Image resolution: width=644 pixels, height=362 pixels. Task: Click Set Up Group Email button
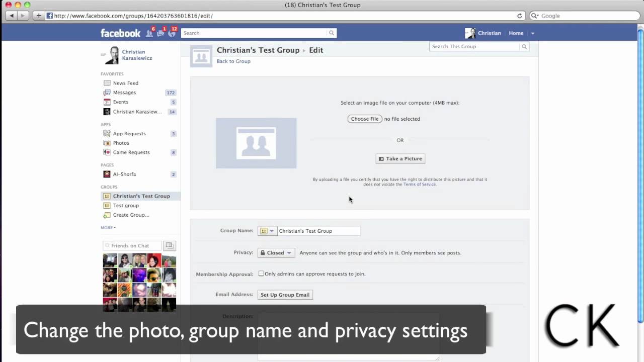[285, 295]
